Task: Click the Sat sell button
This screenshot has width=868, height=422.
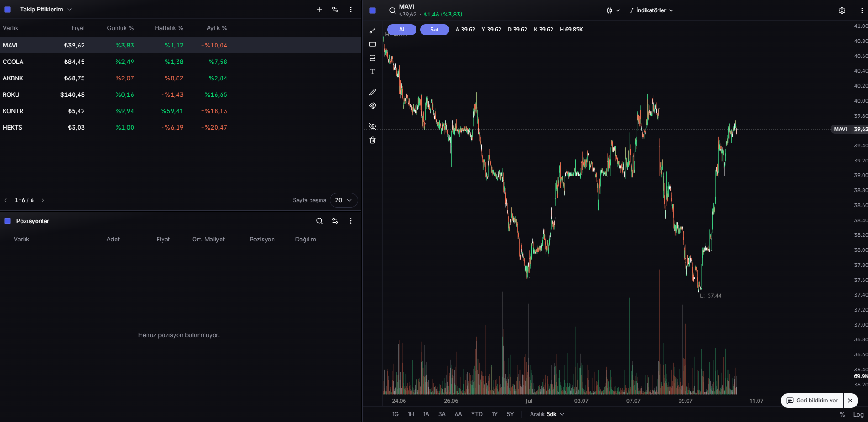Action: click(x=435, y=30)
